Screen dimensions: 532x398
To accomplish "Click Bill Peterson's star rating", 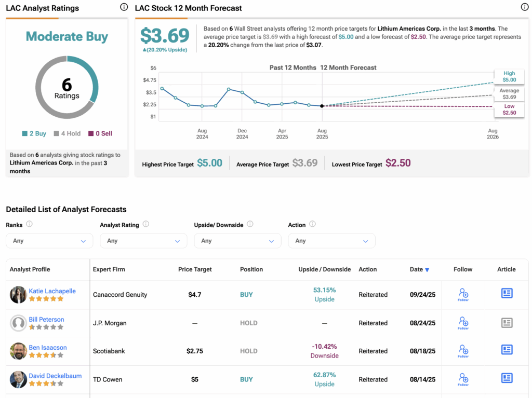I will click(46, 327).
